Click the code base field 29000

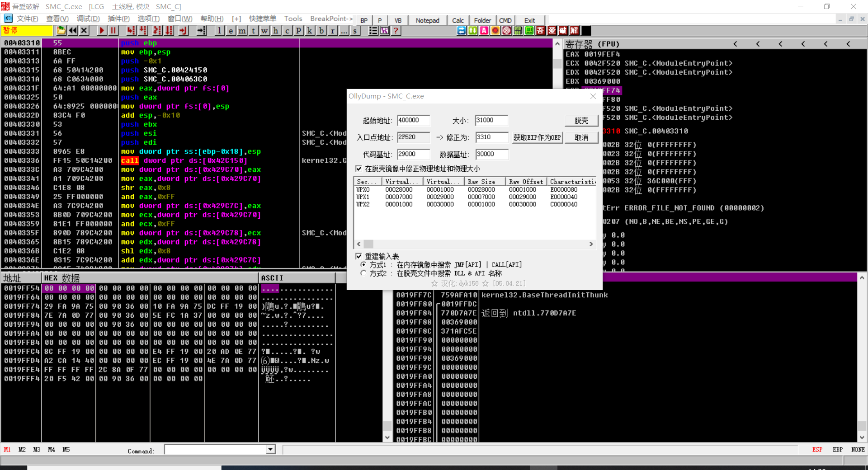tap(413, 154)
